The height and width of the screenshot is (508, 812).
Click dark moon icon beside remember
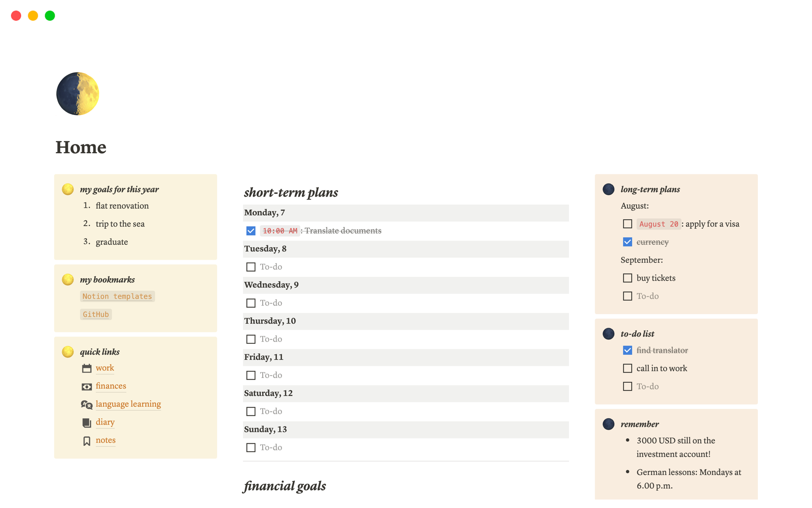pyautogui.click(x=608, y=424)
